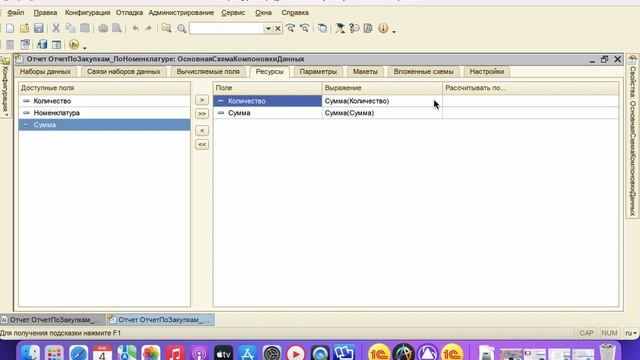Undo the last action with arrow icon
640x360 pixels.
pos(136,28)
